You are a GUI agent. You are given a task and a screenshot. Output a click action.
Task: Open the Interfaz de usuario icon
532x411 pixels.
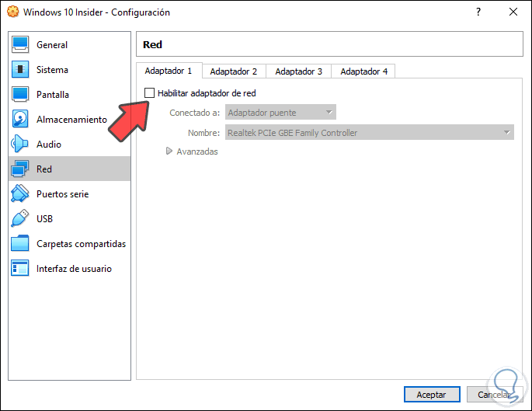point(21,269)
